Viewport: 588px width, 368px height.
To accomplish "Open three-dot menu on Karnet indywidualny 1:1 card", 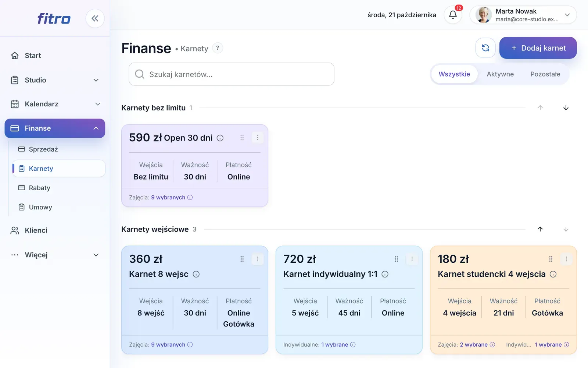I will coord(412,259).
